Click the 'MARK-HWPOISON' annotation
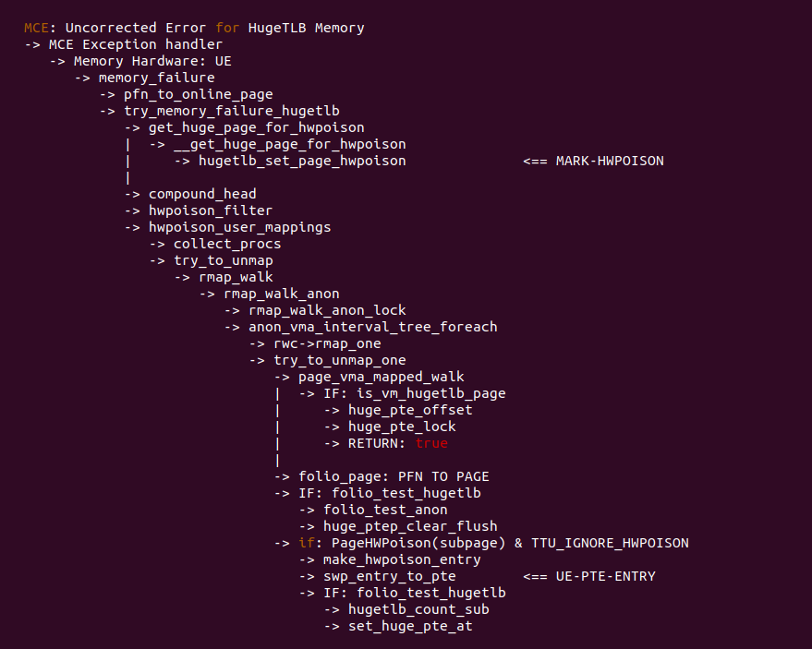 click(610, 161)
